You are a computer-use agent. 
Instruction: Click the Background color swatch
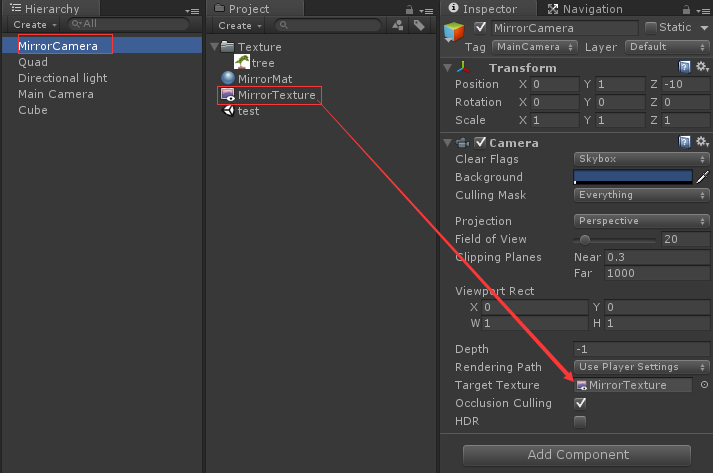point(633,177)
